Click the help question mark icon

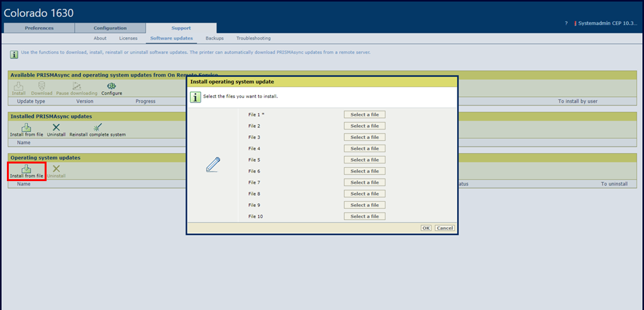tap(567, 24)
